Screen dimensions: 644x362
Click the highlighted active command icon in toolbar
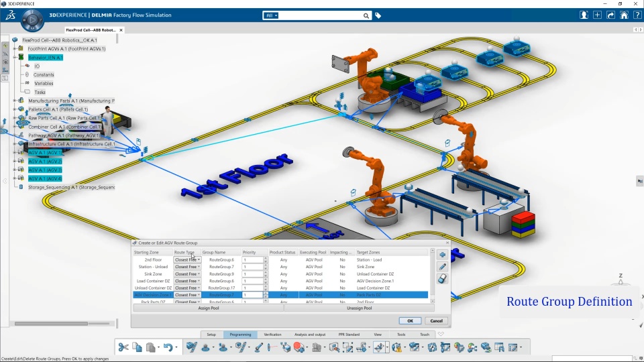(379, 347)
